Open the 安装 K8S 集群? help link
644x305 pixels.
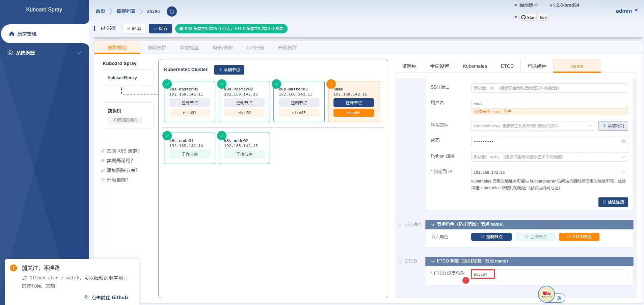(x=120, y=151)
